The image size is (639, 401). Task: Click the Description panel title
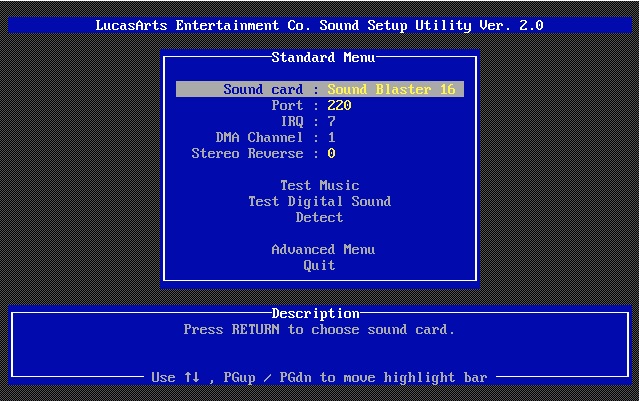(316, 313)
